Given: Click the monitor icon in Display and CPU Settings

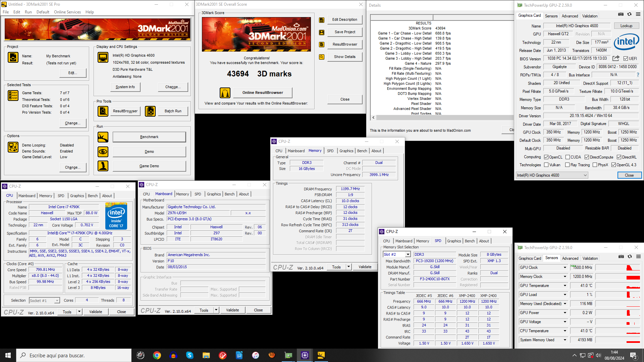Looking at the screenshot, I should click(103, 57).
